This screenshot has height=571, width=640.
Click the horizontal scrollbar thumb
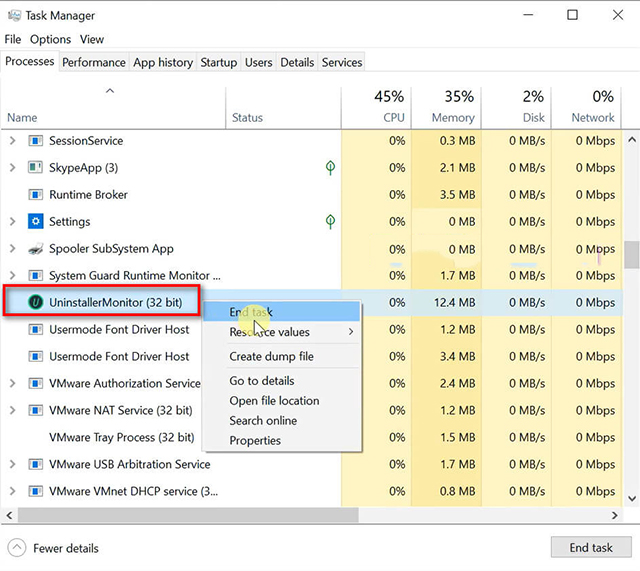point(188,515)
